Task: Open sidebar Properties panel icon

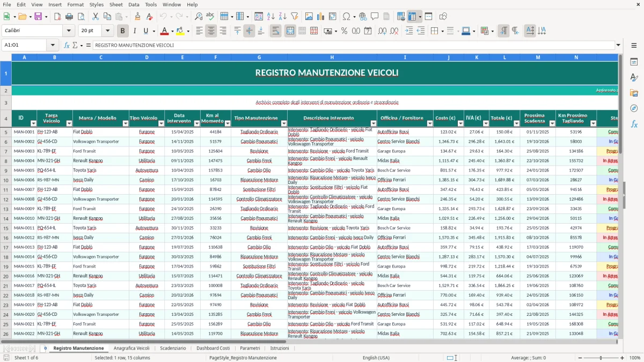Action: (x=634, y=62)
